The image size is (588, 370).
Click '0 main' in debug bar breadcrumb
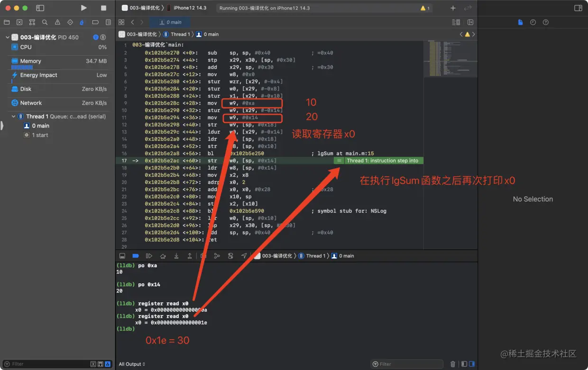(x=343, y=256)
